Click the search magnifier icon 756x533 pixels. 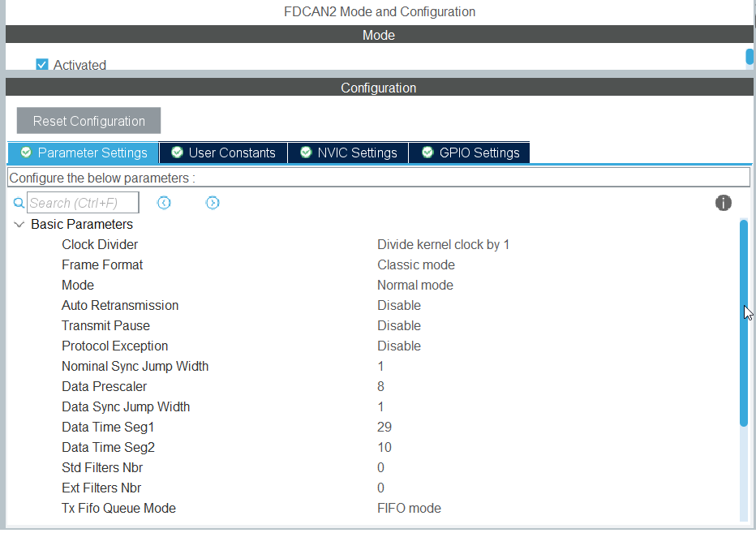(x=19, y=203)
